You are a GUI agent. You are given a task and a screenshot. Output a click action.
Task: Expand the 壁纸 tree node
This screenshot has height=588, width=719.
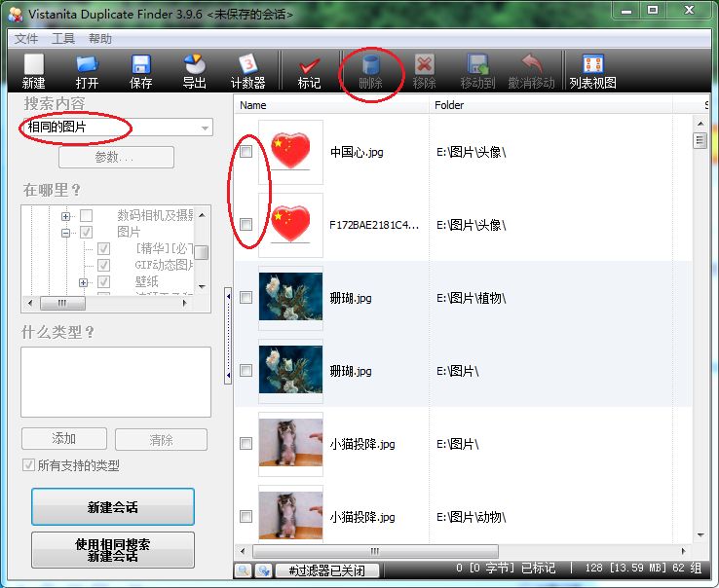pyautogui.click(x=83, y=282)
